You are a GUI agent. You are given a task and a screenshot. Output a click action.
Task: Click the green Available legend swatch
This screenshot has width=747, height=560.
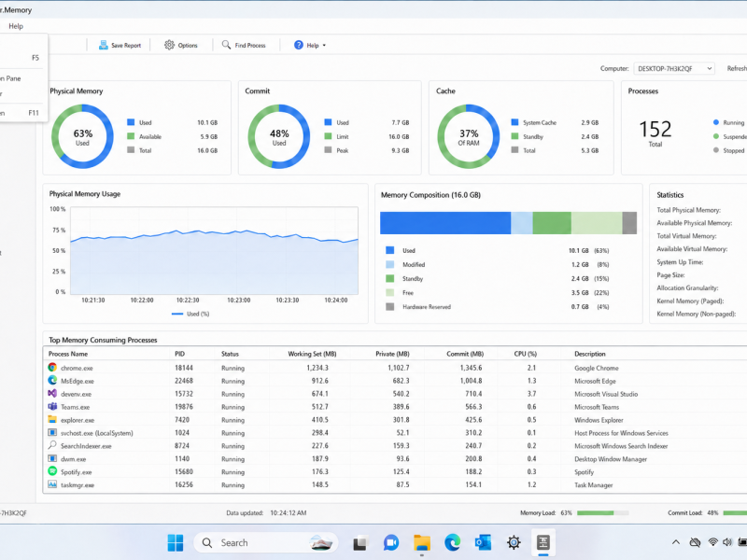[x=131, y=136]
